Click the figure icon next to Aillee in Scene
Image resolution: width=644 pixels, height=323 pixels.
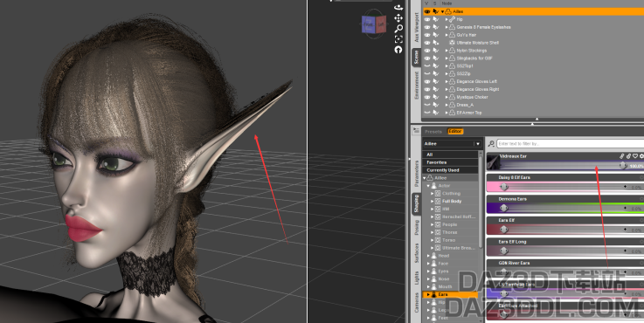pos(448,12)
